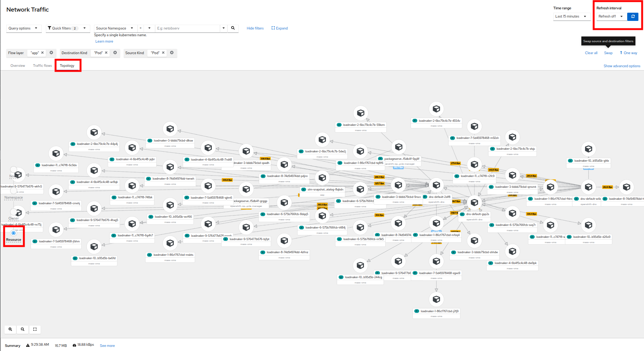Click the search magnifier icon in the filter bar
Viewport: 644px width, 351px height.
[x=233, y=28]
